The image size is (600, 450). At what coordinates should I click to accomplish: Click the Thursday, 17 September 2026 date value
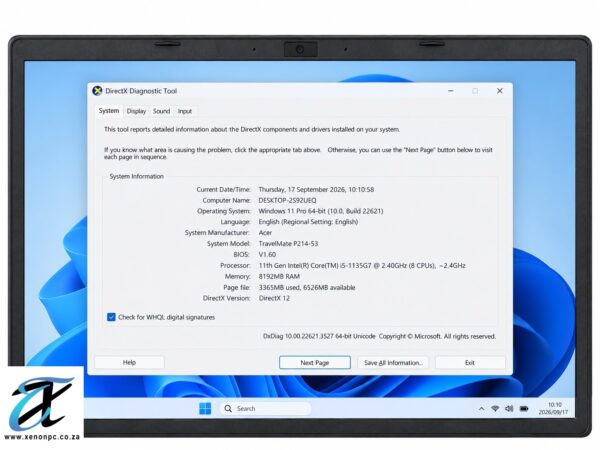(x=316, y=190)
